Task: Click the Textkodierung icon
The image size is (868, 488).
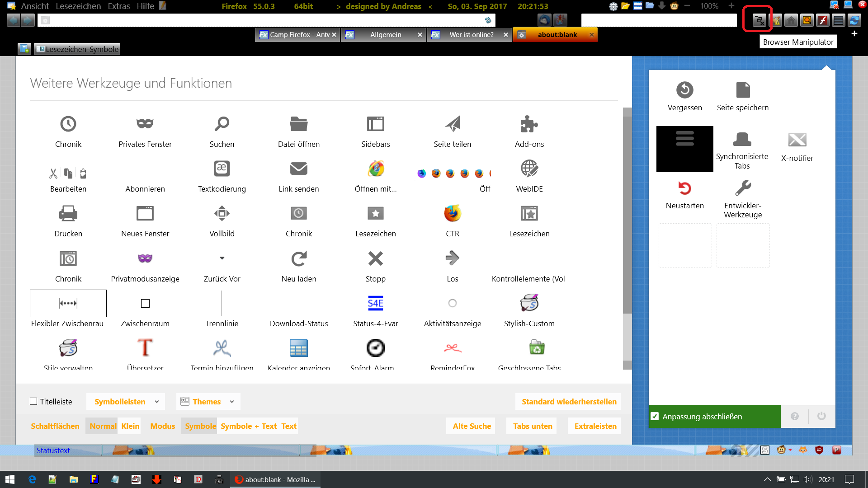Action: (222, 169)
